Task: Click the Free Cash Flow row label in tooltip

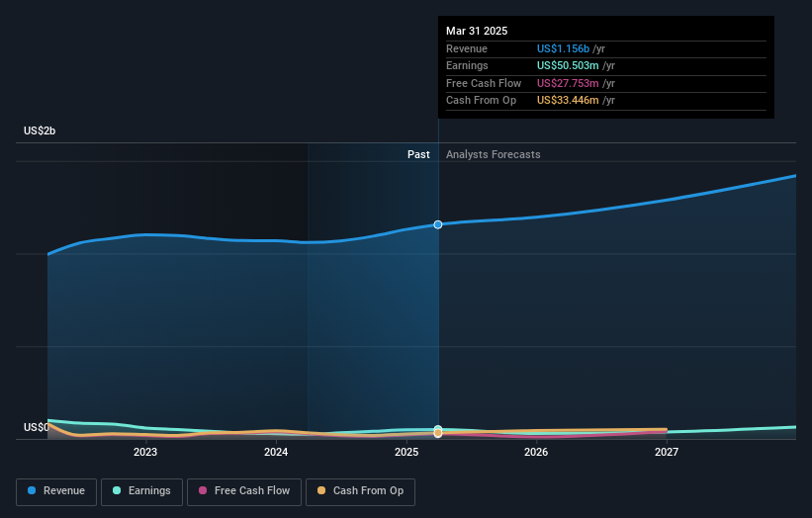Action: pos(484,83)
